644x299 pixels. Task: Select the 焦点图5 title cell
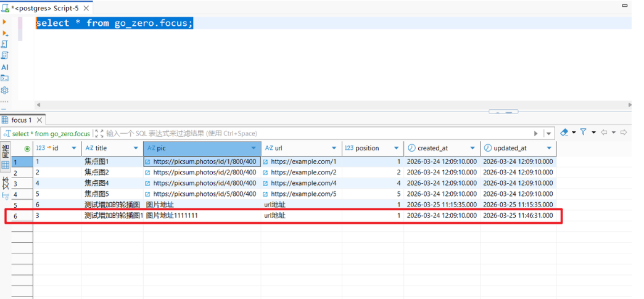pyautogui.click(x=112, y=194)
